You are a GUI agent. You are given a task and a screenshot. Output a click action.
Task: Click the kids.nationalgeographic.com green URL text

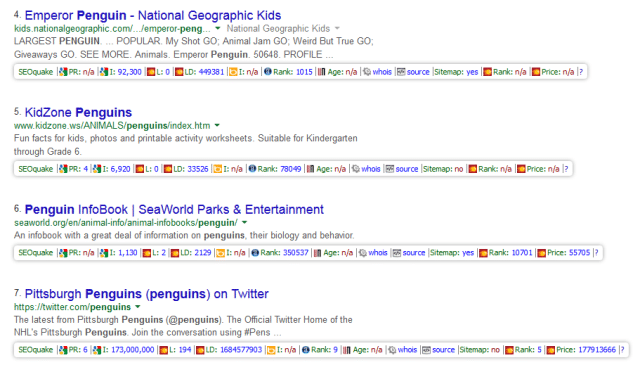pos(112,29)
